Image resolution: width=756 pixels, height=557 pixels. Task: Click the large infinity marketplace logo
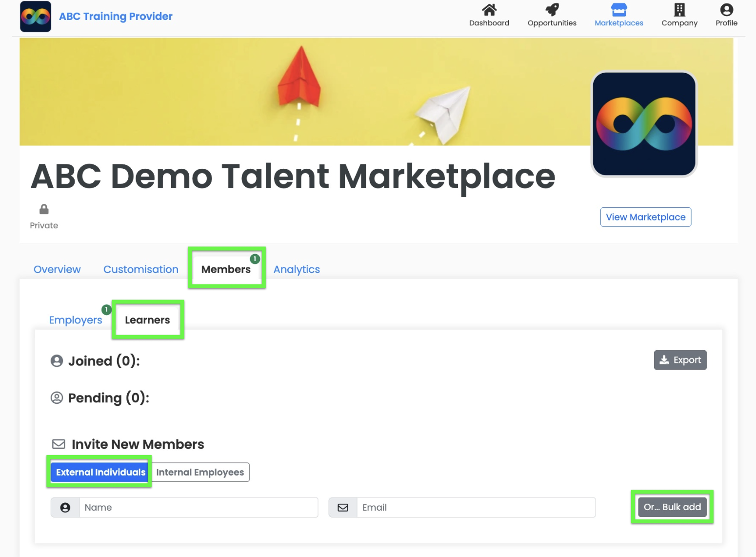point(644,124)
